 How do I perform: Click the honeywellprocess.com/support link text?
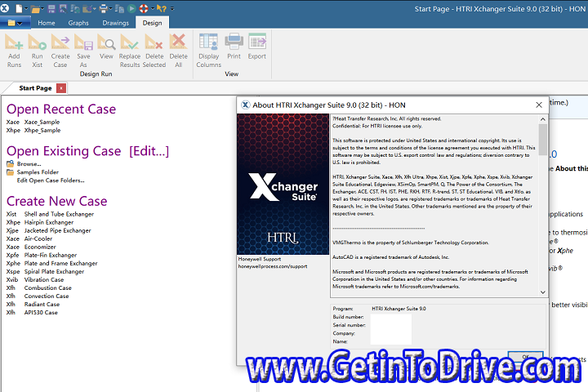(x=273, y=266)
